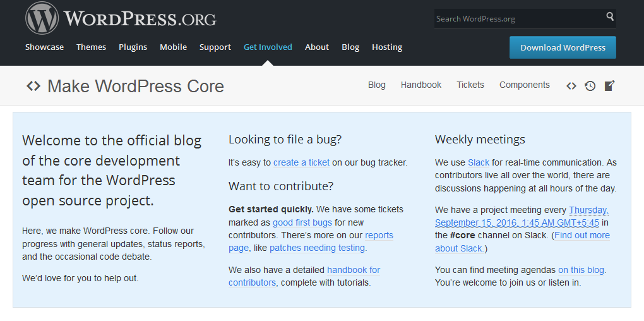This screenshot has width=644, height=321.
Task: Click the Looking to file a bug? heading
Action: tap(285, 140)
